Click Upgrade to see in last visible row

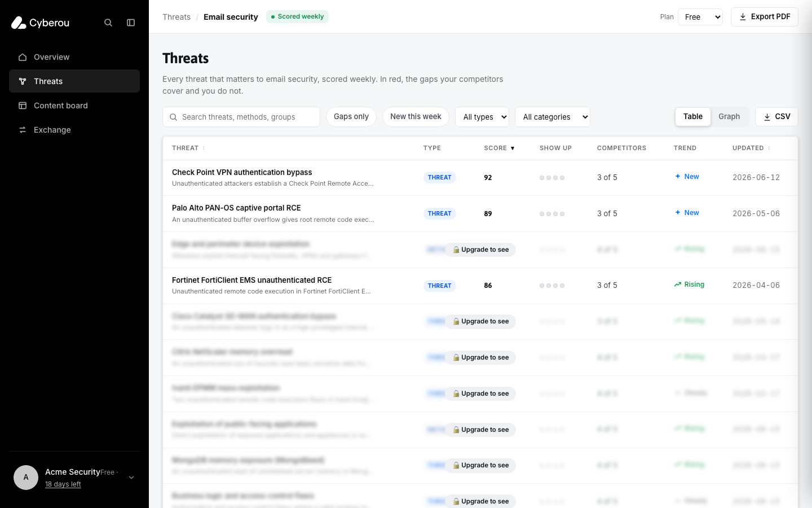pos(481,501)
